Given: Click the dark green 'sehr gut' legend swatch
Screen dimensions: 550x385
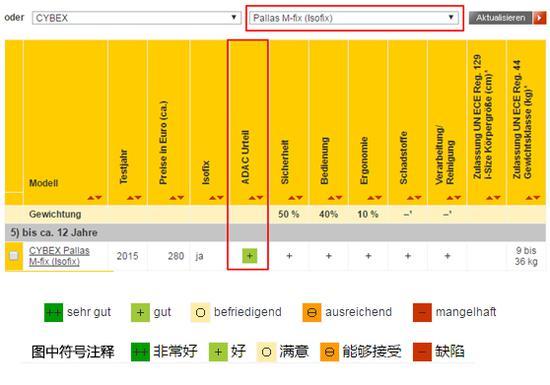Looking at the screenshot, I should [x=53, y=312].
